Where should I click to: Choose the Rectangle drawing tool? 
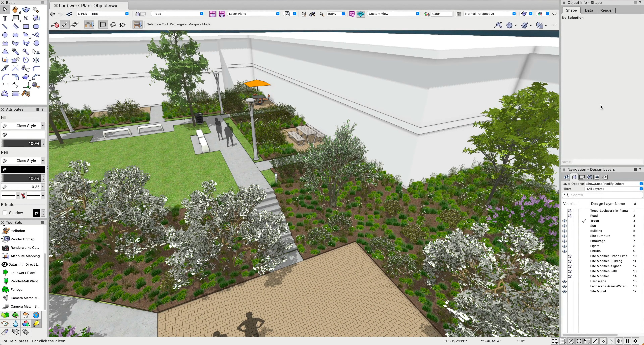(x=26, y=27)
